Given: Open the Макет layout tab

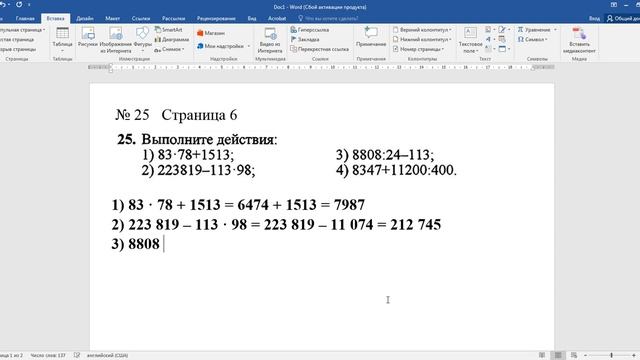Looking at the screenshot, I should [x=112, y=18].
